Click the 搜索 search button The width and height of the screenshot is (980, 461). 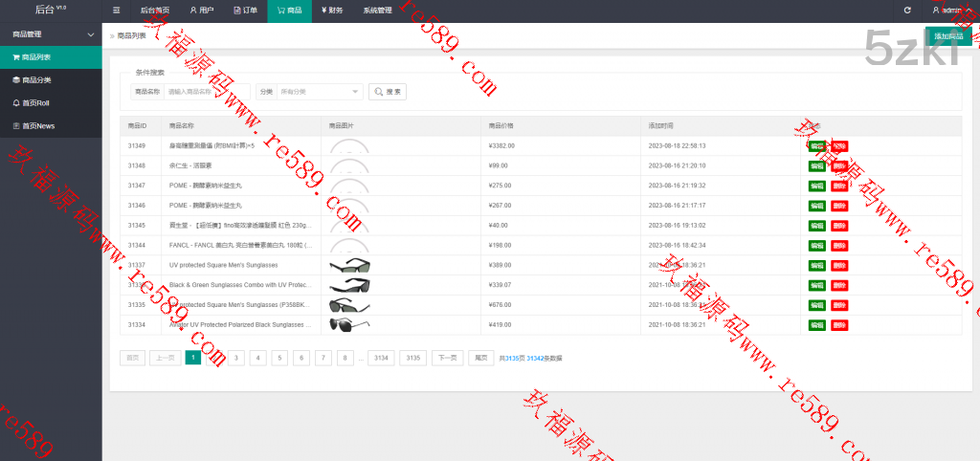point(388,92)
